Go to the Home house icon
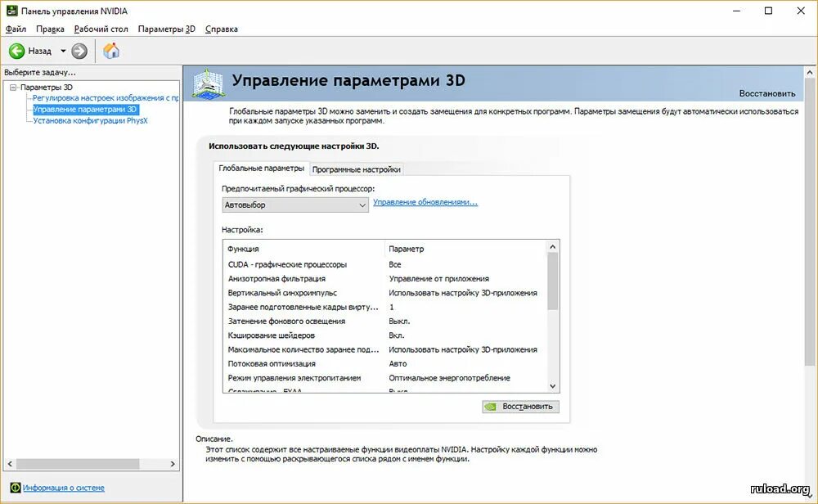 click(111, 51)
